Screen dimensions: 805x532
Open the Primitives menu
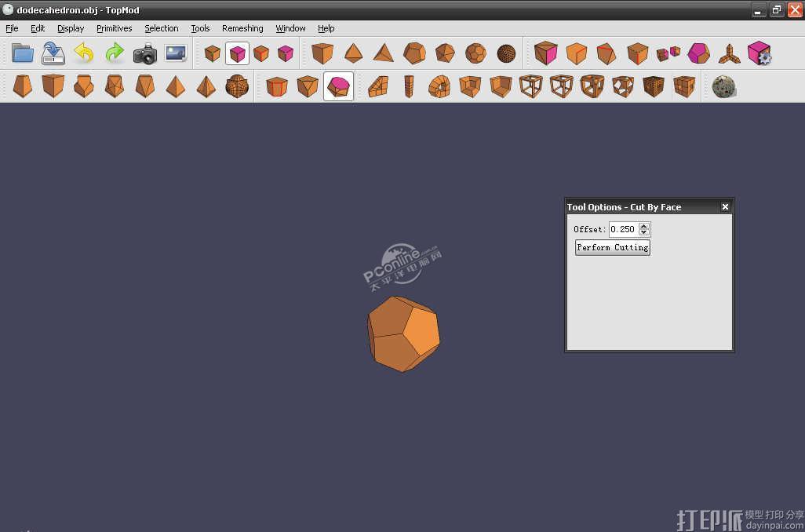pyautogui.click(x=114, y=28)
